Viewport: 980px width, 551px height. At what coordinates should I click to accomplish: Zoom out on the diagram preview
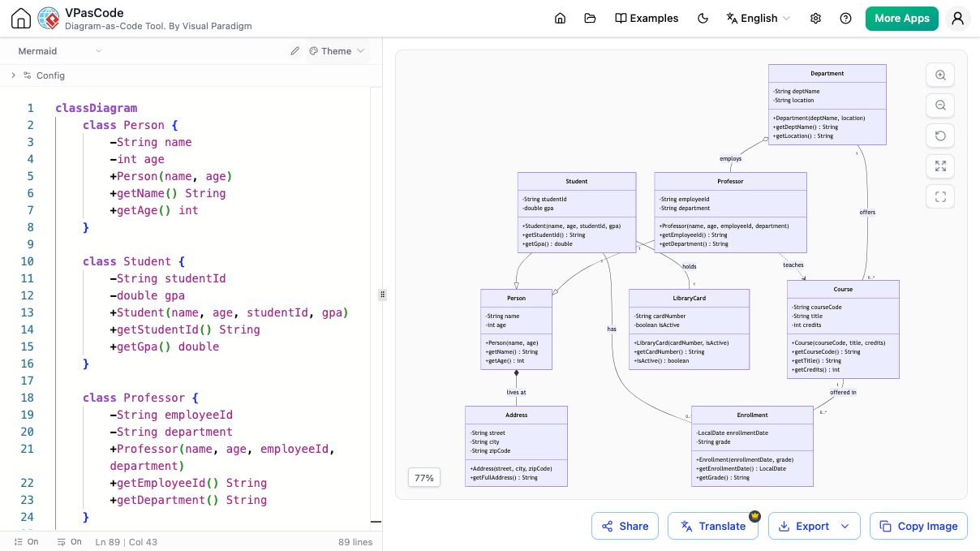(940, 105)
